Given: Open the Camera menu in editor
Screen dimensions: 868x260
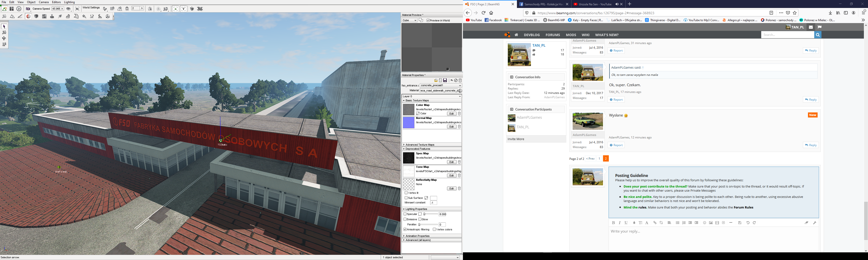Looking at the screenshot, I should pos(44,2).
